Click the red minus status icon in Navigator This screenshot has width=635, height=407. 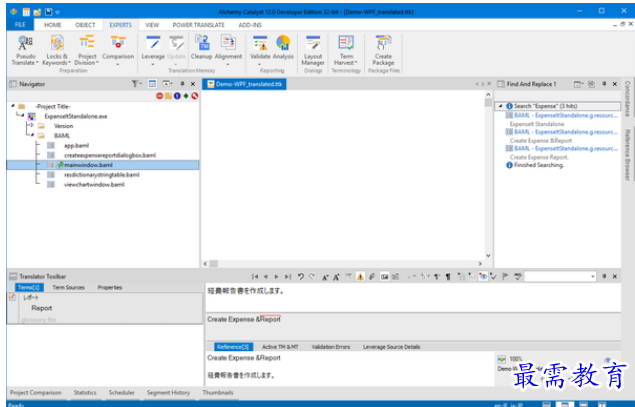(160, 96)
